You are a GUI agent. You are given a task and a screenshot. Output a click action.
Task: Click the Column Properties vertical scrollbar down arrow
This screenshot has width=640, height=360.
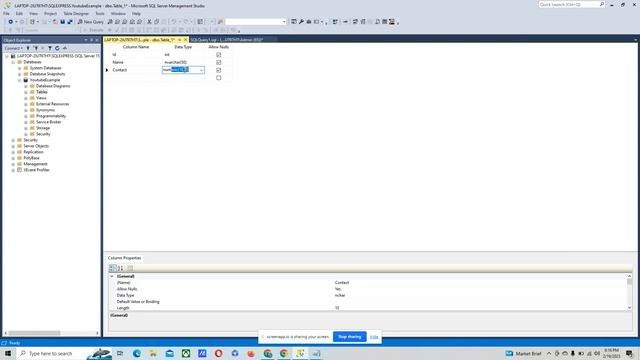(629, 308)
